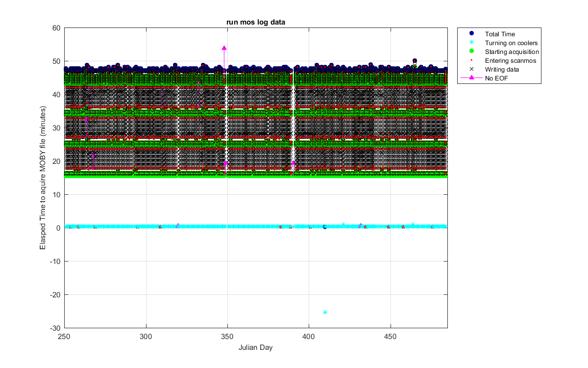Click the x-axis tick label 450

coord(390,337)
